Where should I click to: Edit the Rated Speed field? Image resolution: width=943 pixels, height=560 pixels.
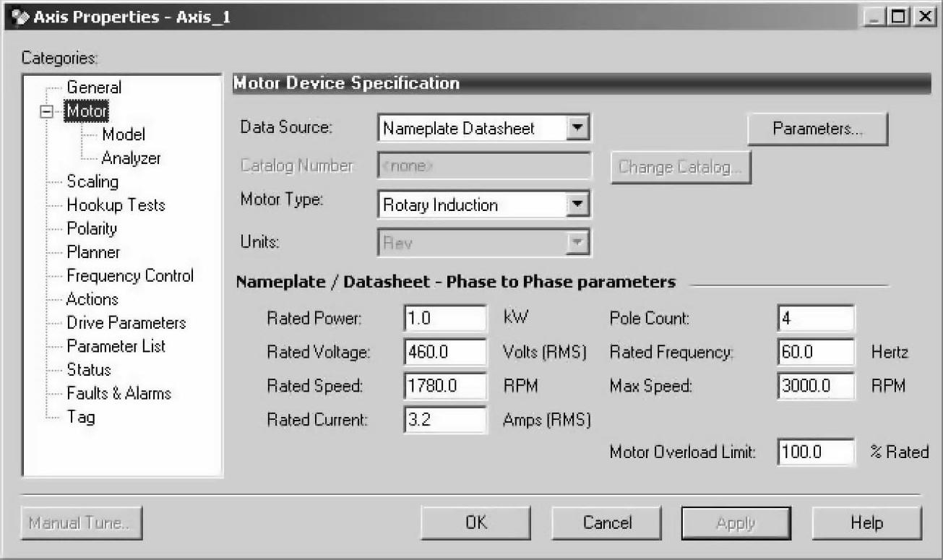pos(445,386)
